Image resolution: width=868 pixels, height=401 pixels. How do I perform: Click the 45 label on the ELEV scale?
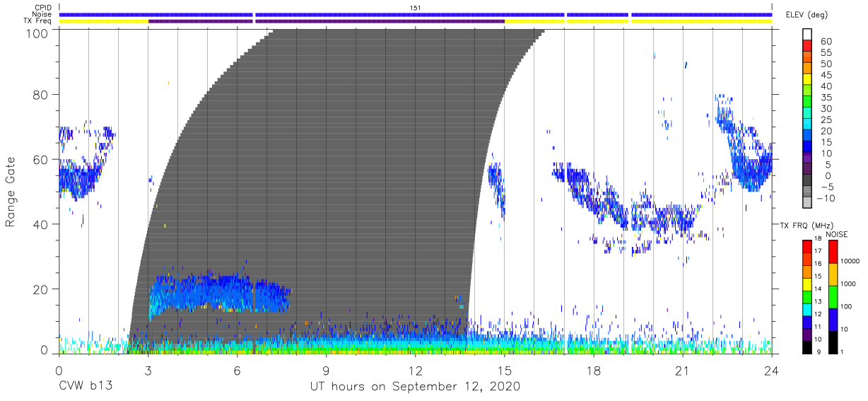825,76
